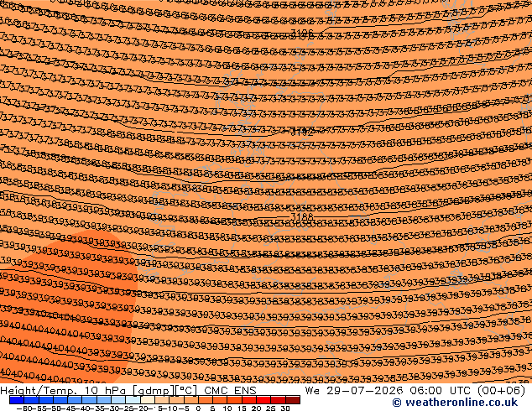This screenshot has height=411, width=532.
Task: Select cream swatch between -20 and -15
Action: coord(148,400)
